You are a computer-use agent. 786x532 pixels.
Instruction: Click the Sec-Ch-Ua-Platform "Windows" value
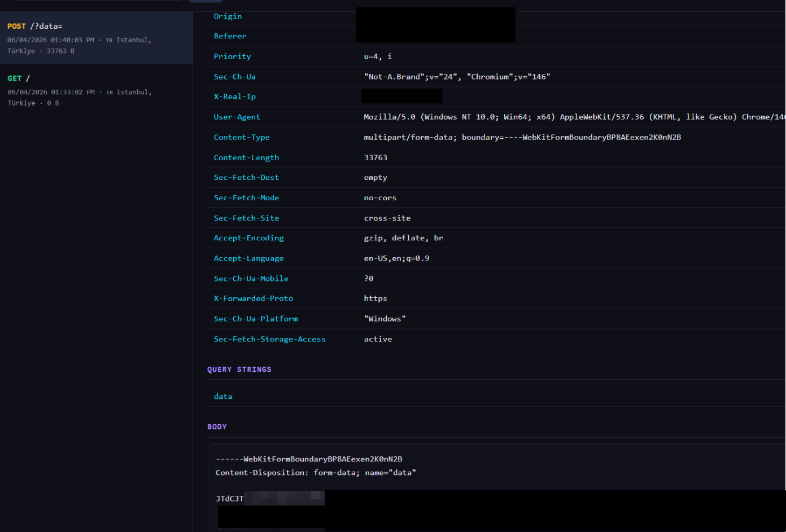pyautogui.click(x=385, y=319)
